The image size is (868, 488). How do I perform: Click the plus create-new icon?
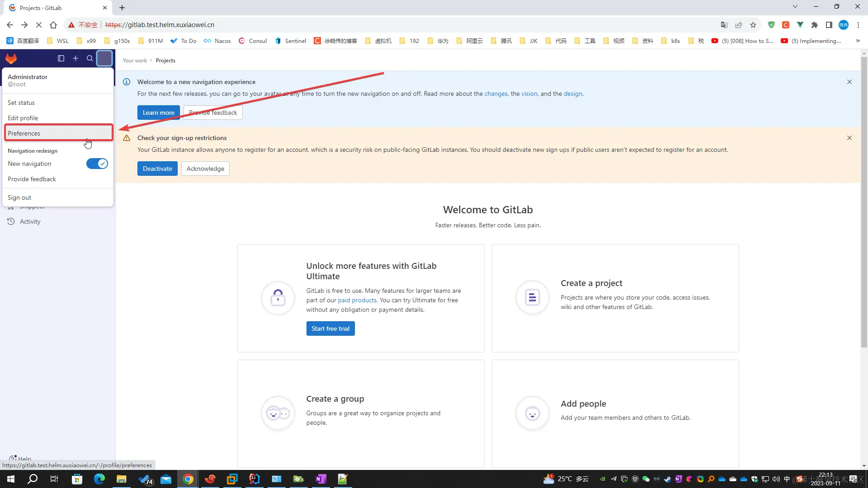pyautogui.click(x=75, y=58)
